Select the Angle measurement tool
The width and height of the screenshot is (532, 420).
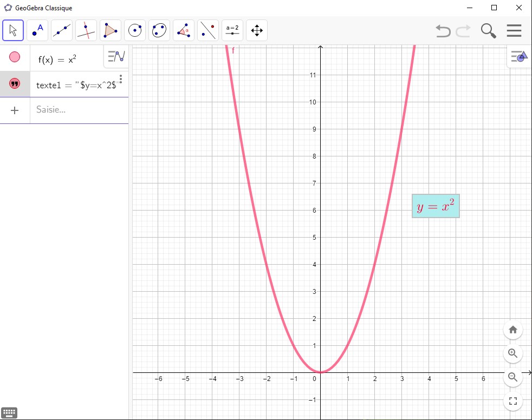tap(184, 30)
